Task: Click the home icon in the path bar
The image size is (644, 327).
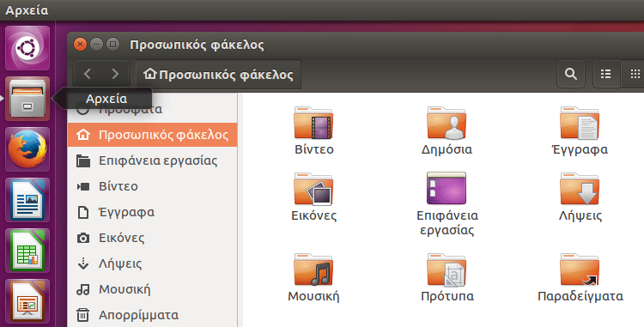Action: (x=150, y=74)
